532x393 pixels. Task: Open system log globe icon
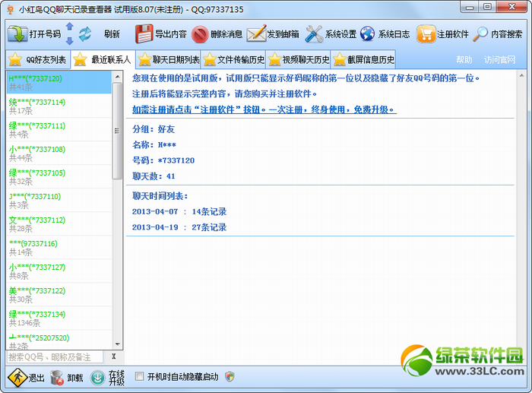coord(367,34)
